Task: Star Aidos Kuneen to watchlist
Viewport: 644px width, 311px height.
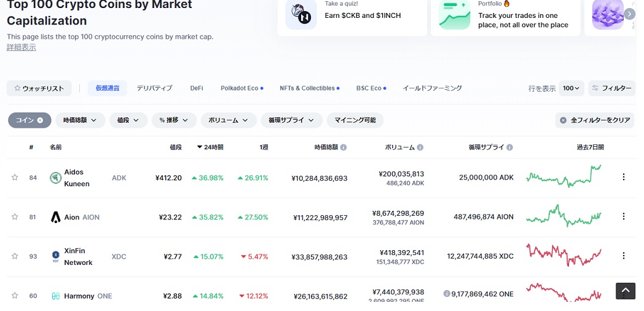Action: (x=15, y=178)
